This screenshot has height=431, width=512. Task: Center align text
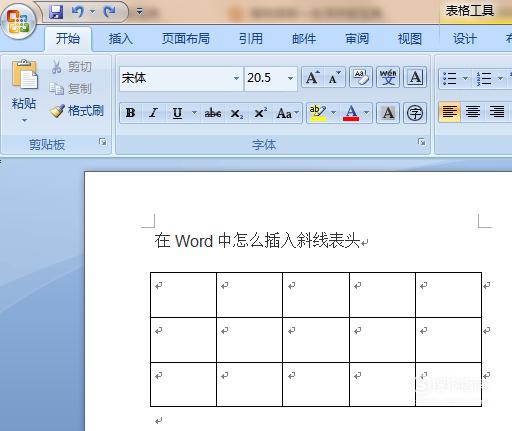point(473,112)
